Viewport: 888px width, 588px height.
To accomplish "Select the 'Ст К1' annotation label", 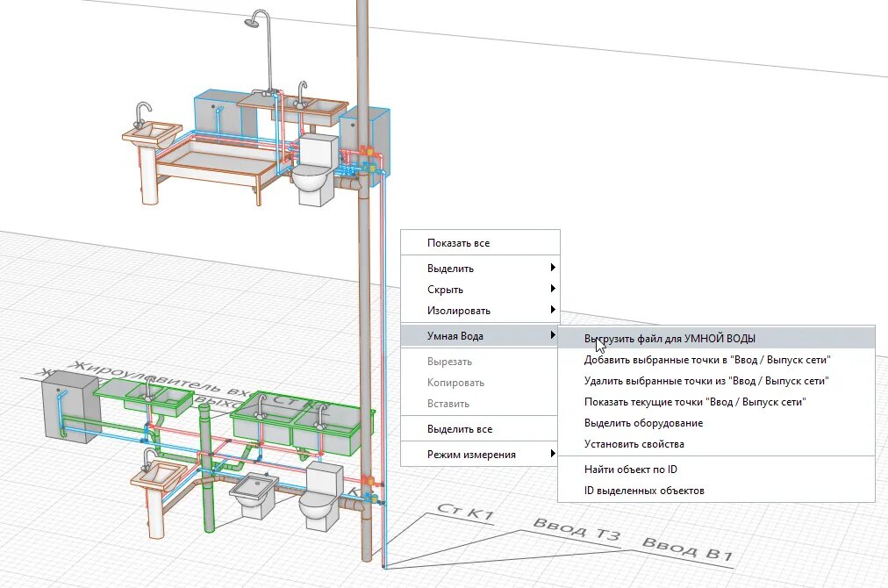I will 466,512.
